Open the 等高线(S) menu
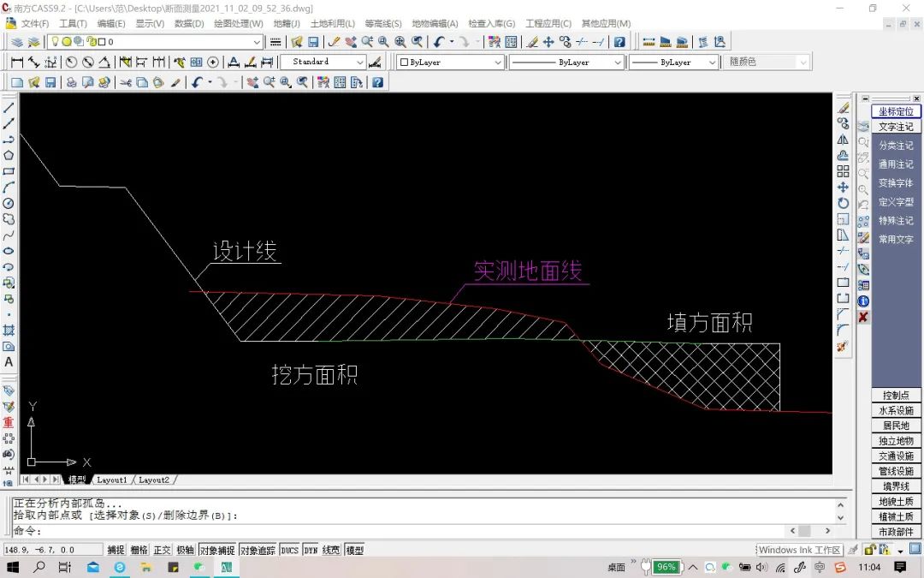924x578 pixels. pyautogui.click(x=383, y=24)
